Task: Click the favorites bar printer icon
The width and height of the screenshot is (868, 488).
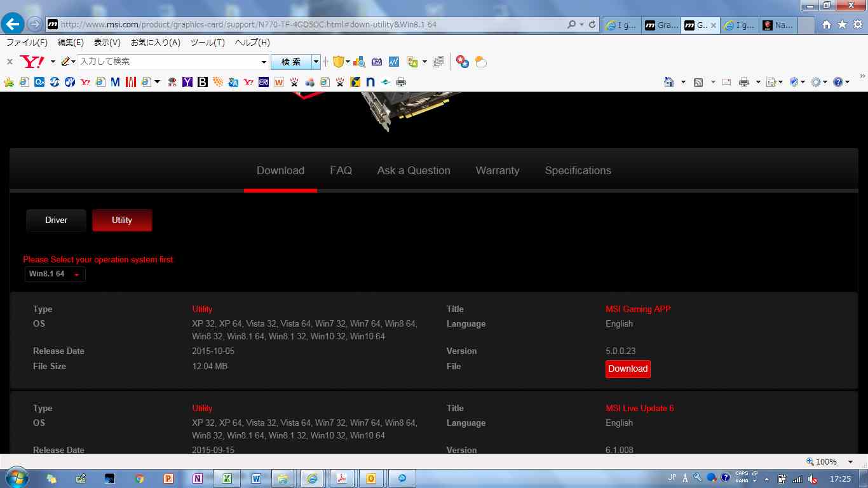Action: click(x=401, y=82)
